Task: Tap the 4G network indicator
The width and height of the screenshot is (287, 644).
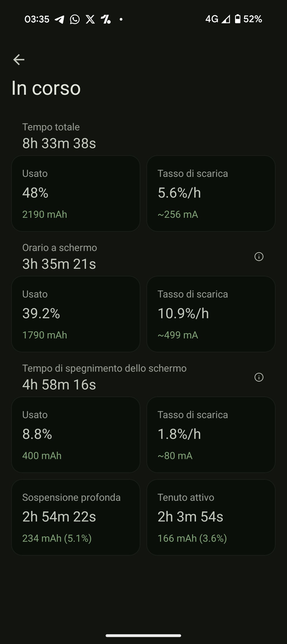Action: [212, 19]
